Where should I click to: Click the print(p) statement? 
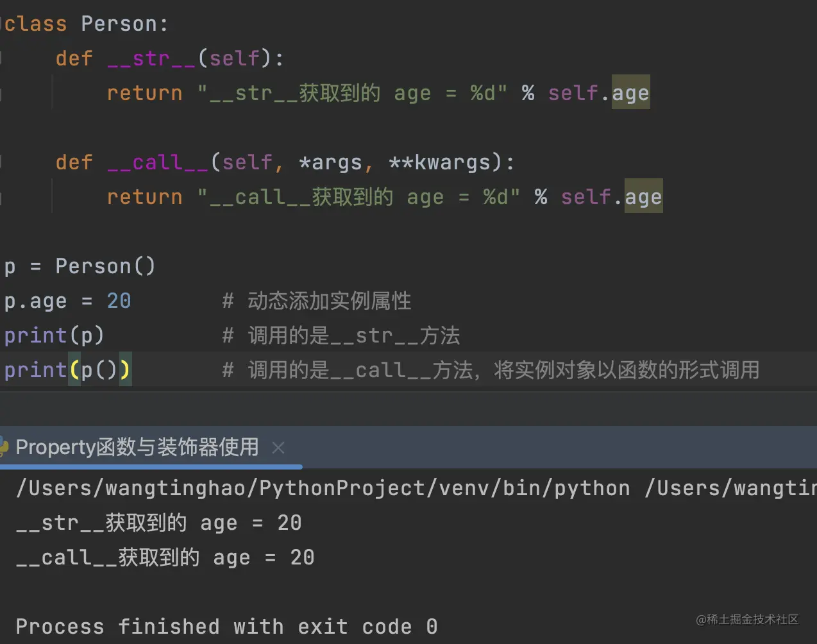pos(54,335)
